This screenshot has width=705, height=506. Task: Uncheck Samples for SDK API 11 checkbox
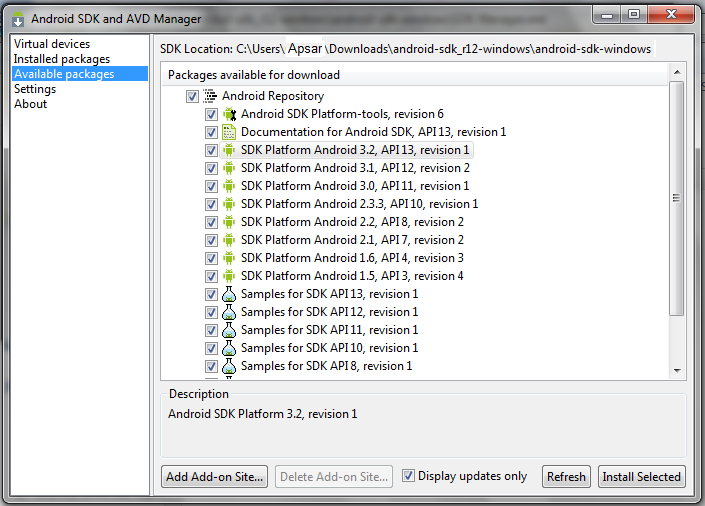[x=211, y=330]
